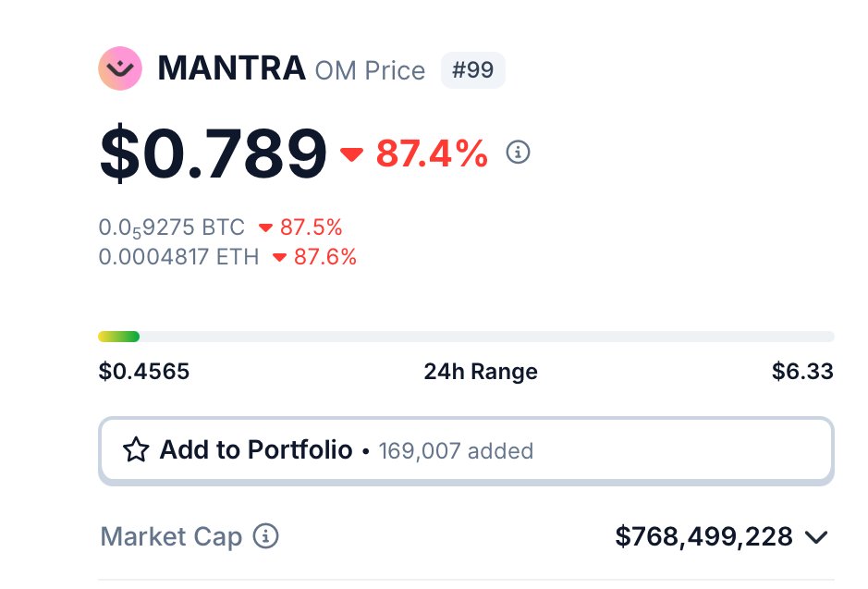
Task: Click the red arrow beside ETH 87.6%
Action: coord(279,257)
